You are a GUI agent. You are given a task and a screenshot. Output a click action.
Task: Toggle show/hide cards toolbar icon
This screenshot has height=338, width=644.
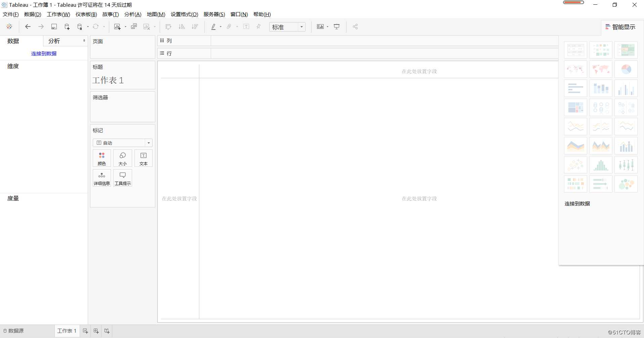[x=320, y=27]
